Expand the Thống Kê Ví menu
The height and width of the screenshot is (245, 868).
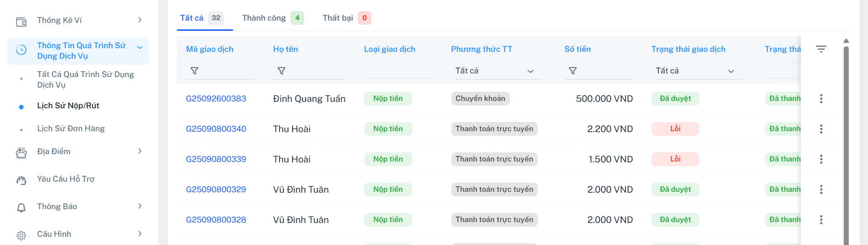click(140, 20)
